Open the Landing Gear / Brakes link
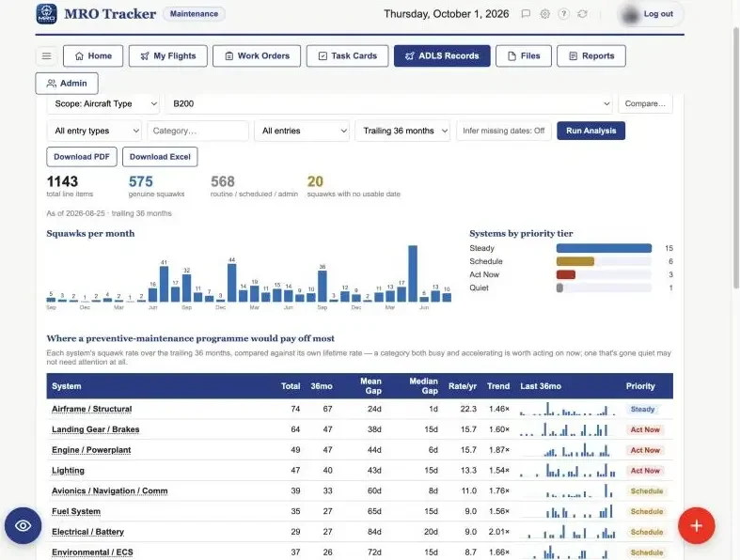 tap(95, 429)
